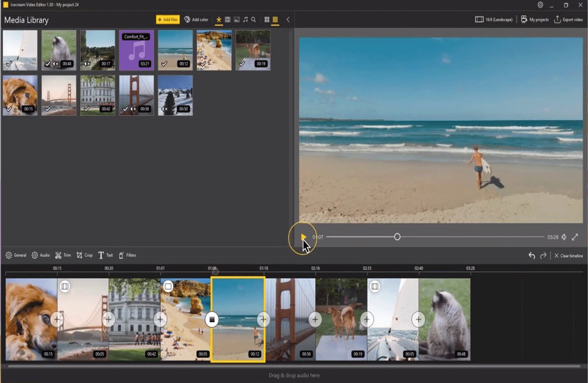Viewport: 588px width, 383px height.
Task: Show only video files in library
Action: (x=228, y=20)
